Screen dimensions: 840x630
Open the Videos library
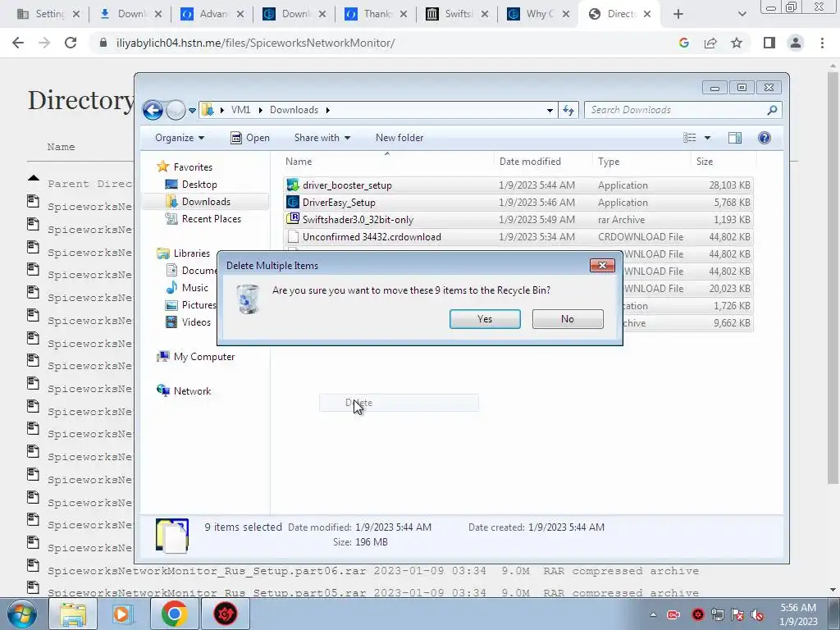coord(196,322)
